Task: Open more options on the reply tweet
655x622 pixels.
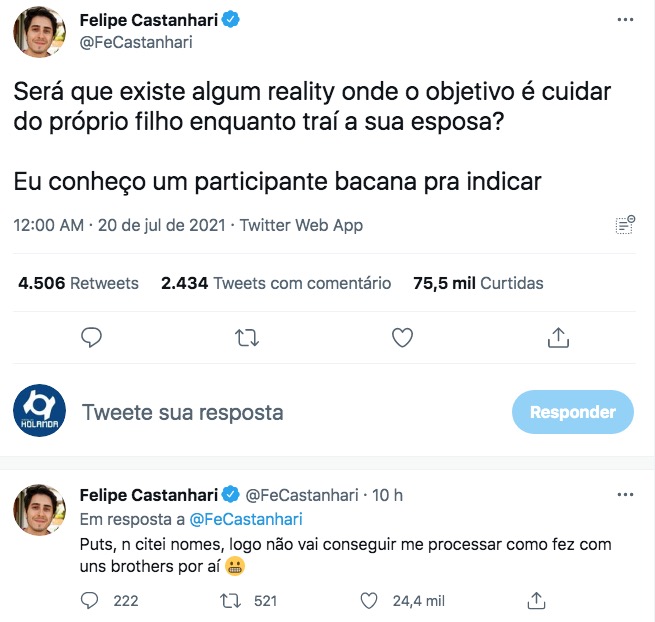Action: (625, 495)
